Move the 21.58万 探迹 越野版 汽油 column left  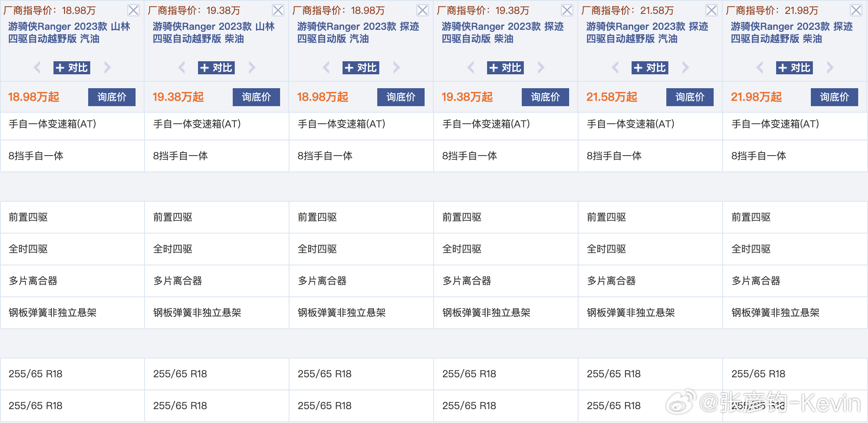pyautogui.click(x=615, y=67)
